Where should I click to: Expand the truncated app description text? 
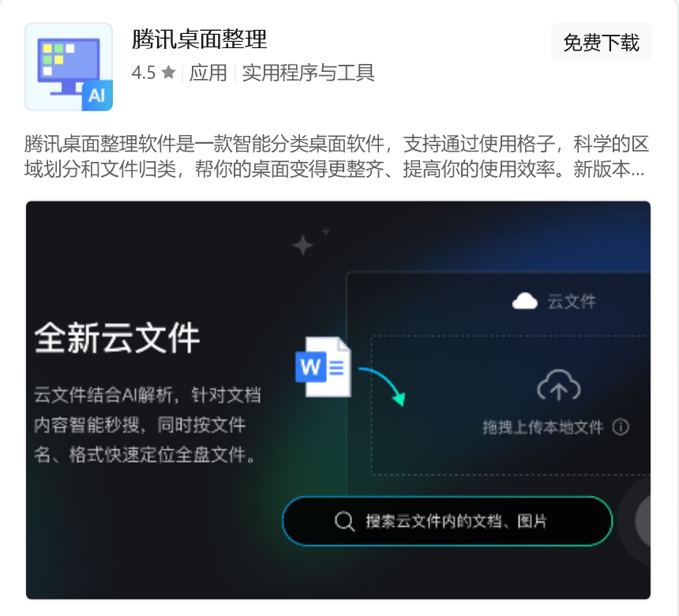tap(336, 156)
